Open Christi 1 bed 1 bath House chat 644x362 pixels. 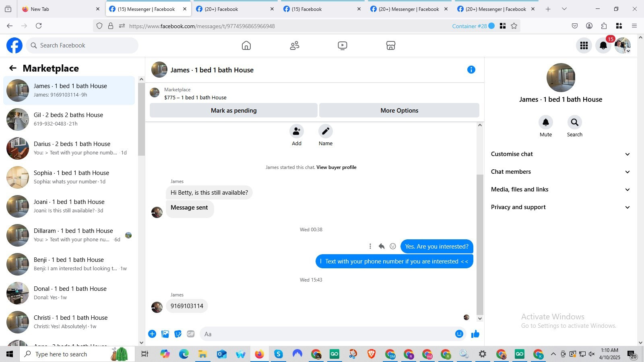69,322
